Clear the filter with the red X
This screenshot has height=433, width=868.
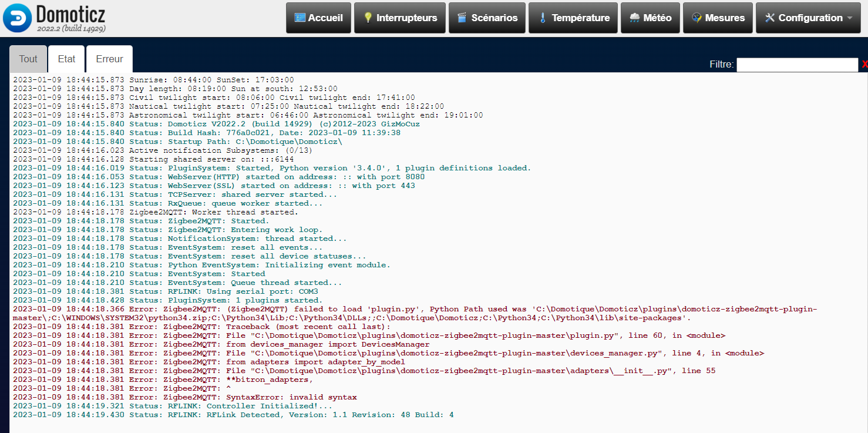point(864,65)
